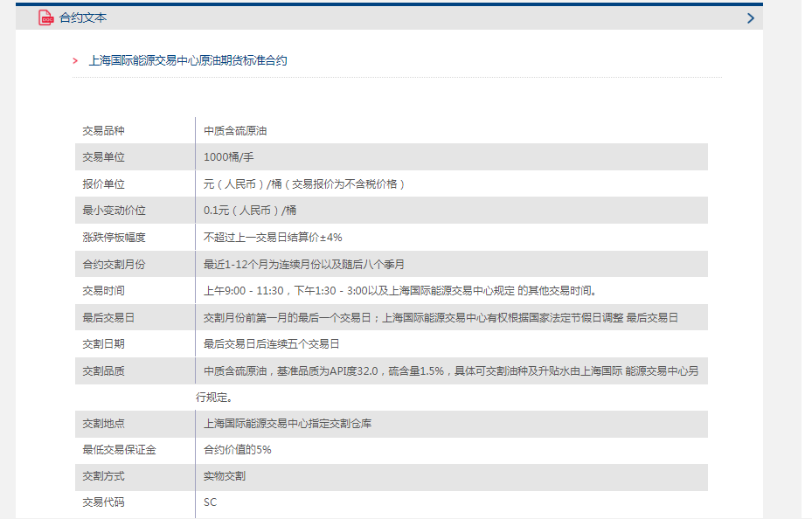Select the API度32.0 delivery quality text

click(x=451, y=371)
